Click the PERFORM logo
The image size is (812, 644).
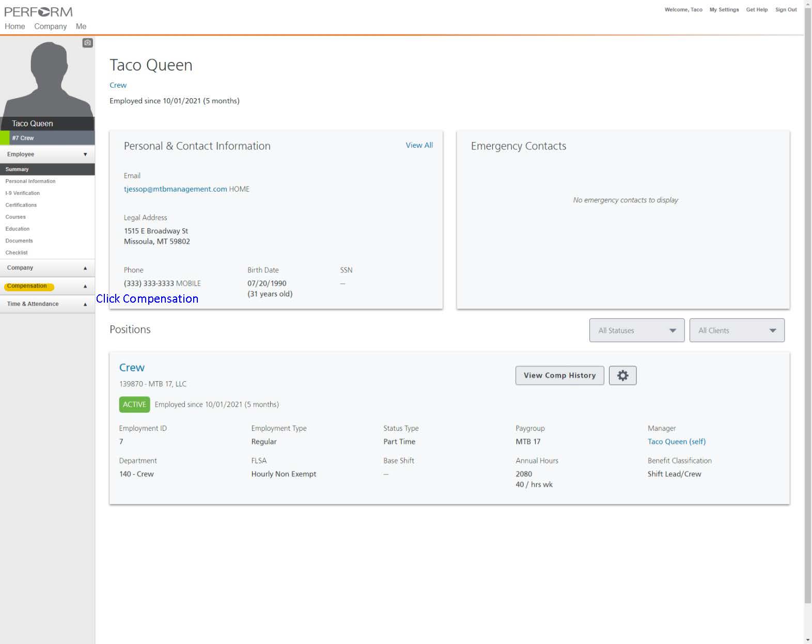38,11
